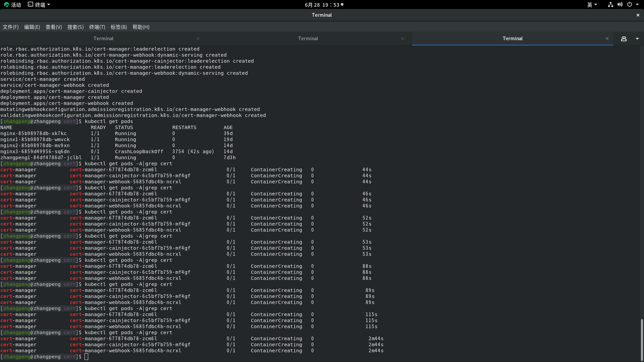Switch to the second Terminal tab
This screenshot has height=362, width=644.
308,39
